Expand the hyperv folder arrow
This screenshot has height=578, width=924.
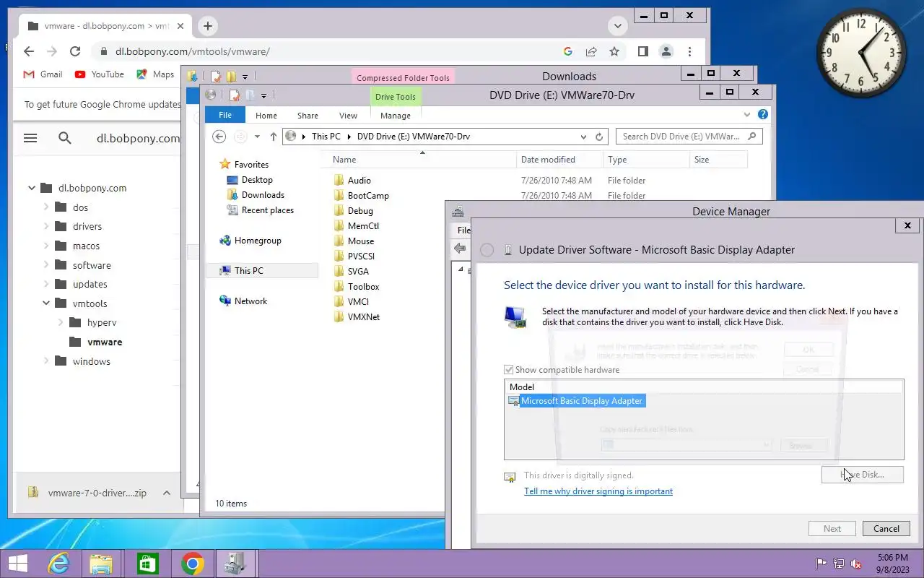click(61, 323)
